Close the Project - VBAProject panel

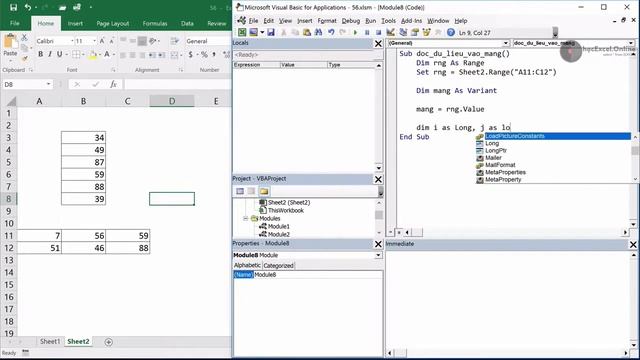378,179
